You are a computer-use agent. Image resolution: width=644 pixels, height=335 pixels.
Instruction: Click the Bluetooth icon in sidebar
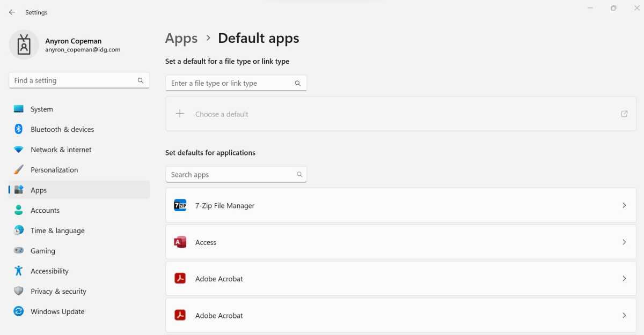point(19,129)
